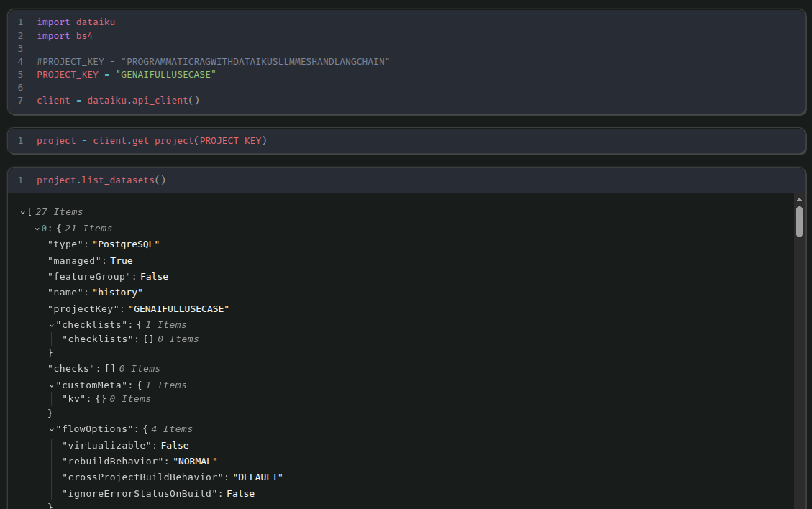Select the "projectKey" row in output
Screen dimensions: 812x509
pos(138,309)
